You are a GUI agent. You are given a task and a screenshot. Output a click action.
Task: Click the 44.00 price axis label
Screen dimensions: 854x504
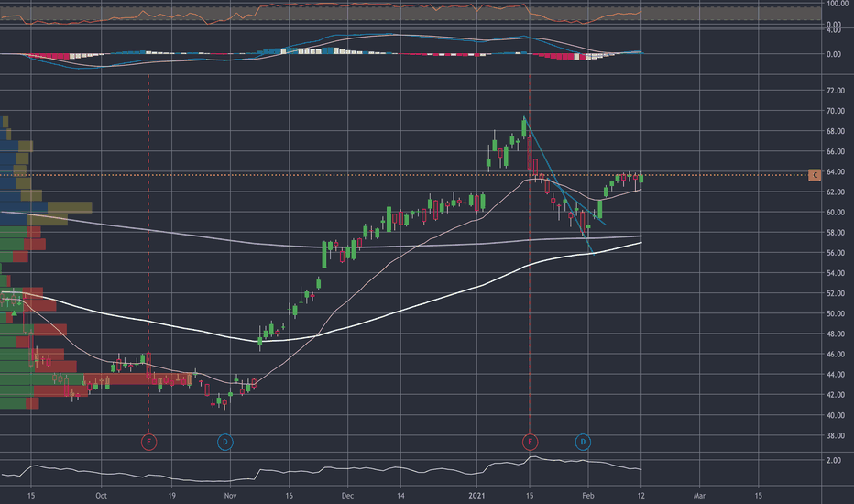836,374
